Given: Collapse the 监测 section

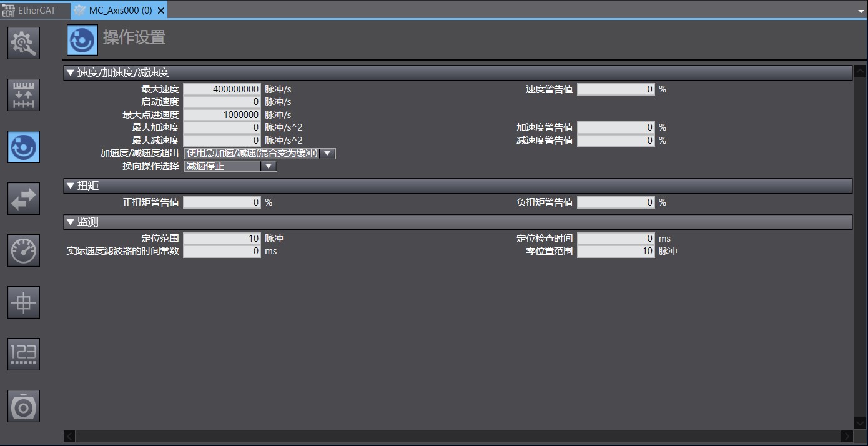Looking at the screenshot, I should tap(70, 222).
